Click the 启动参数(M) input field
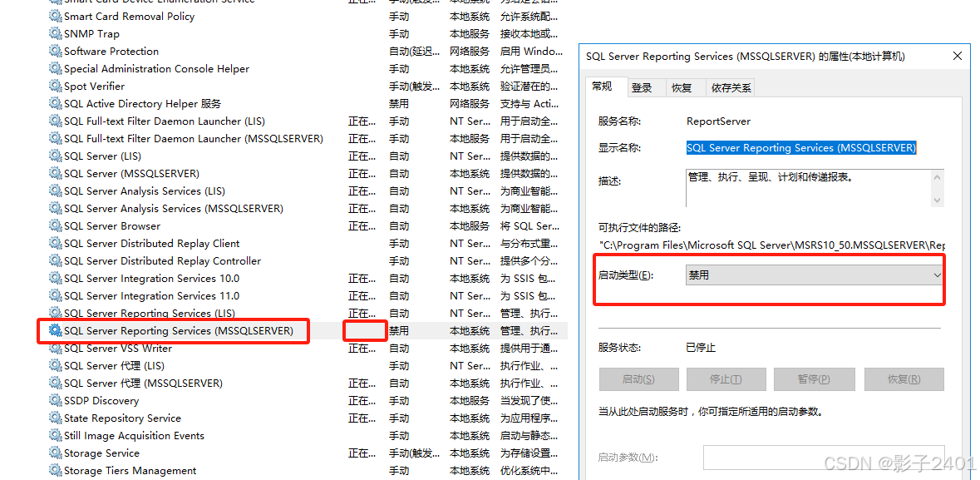Screen dimensions: 980x480 point(824,458)
